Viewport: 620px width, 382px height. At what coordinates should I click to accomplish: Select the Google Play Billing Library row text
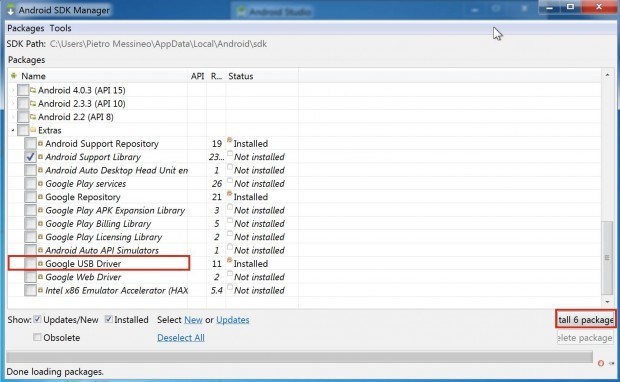pyautogui.click(x=98, y=224)
